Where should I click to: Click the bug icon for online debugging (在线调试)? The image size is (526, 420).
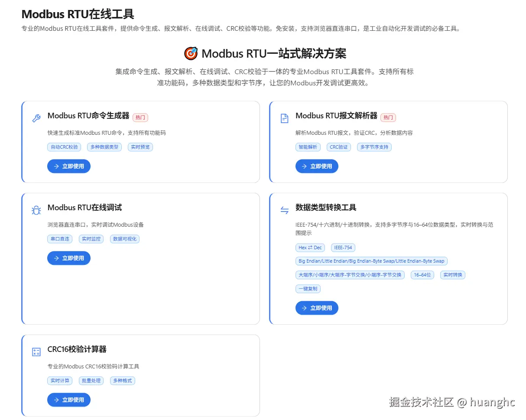click(x=36, y=210)
